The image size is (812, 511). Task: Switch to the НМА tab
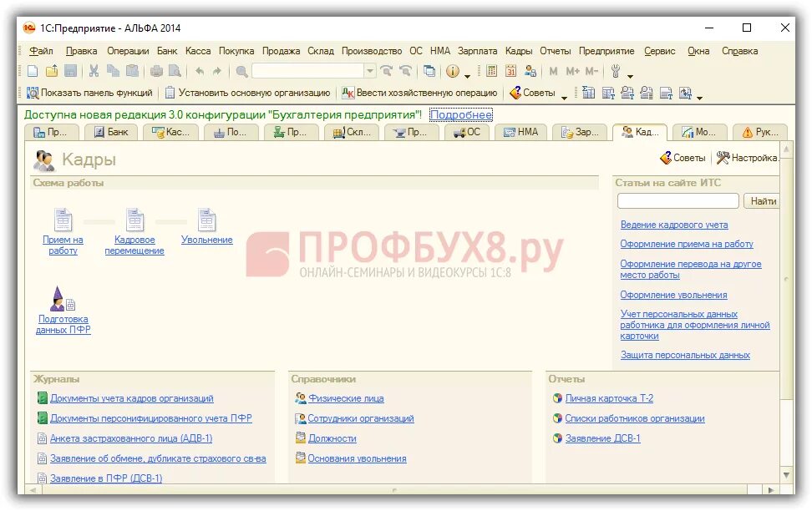(521, 132)
